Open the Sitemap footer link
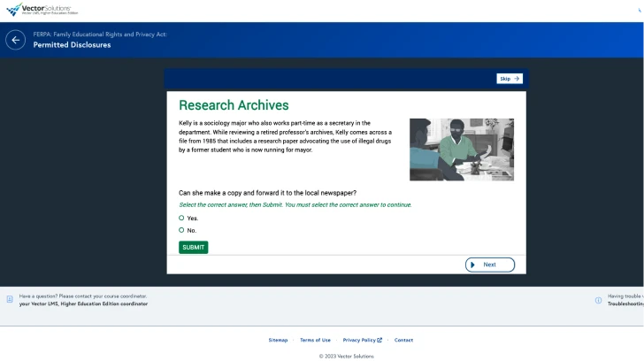 tap(278, 340)
